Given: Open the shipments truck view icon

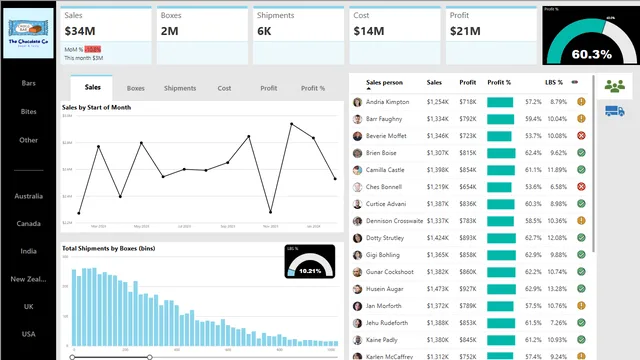Looking at the screenshot, I should tap(615, 111).
